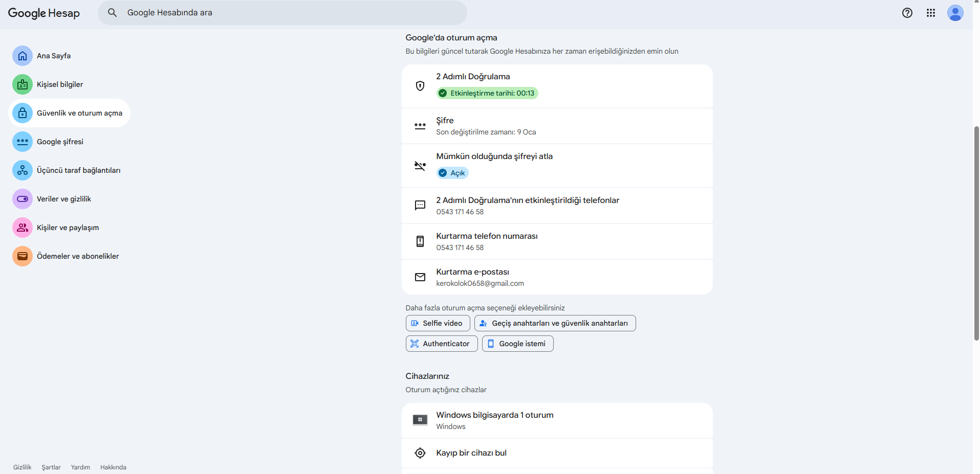Open Kişiler ve paylaşım in the sidebar
Viewport: 980px width, 474px height.
coord(68,228)
